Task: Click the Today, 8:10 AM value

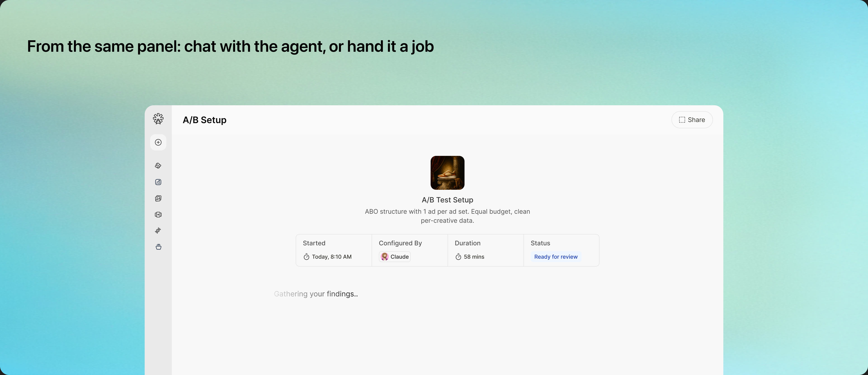Action: click(x=332, y=257)
